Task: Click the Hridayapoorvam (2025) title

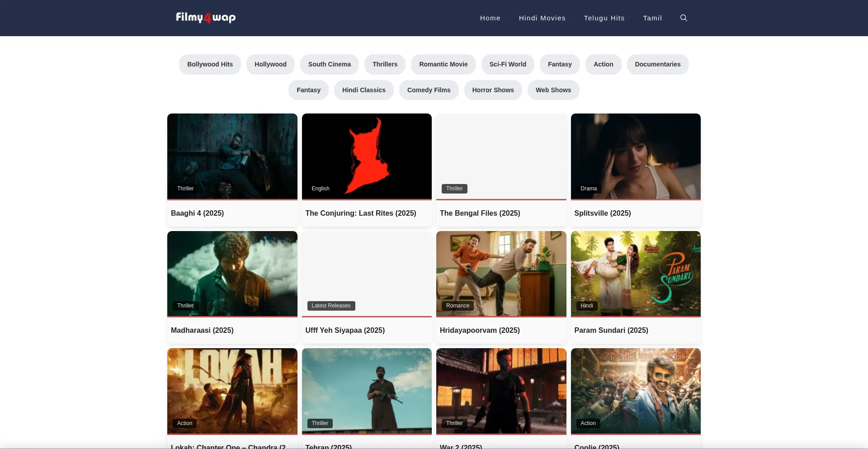Action: [480, 330]
